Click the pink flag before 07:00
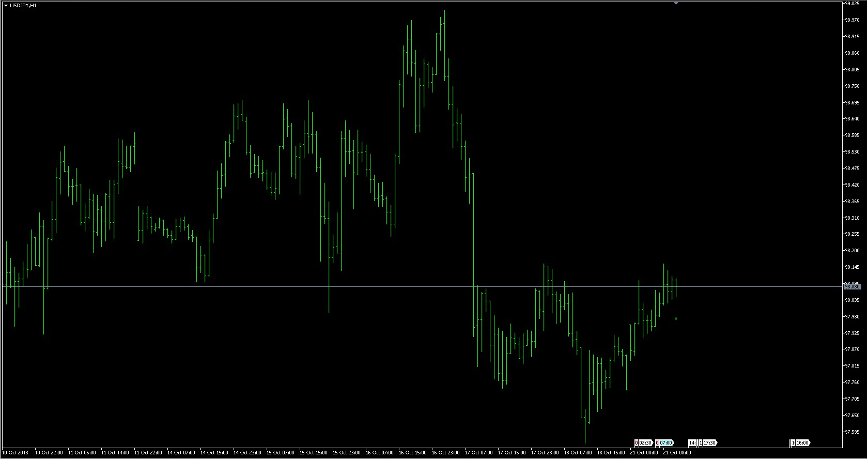Viewport: 868px width, 459px height. (657, 443)
